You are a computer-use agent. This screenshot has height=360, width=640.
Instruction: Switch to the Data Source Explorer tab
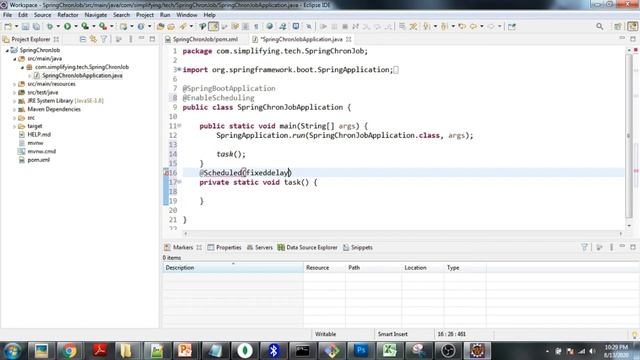[x=307, y=247]
